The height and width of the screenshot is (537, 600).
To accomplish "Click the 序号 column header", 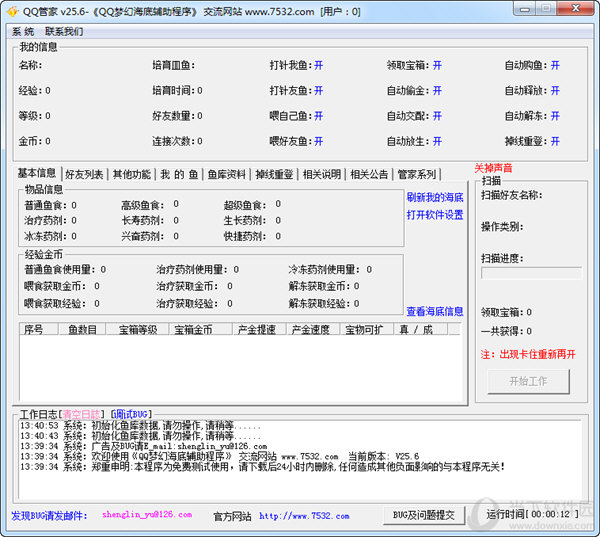I will pyautogui.click(x=39, y=330).
